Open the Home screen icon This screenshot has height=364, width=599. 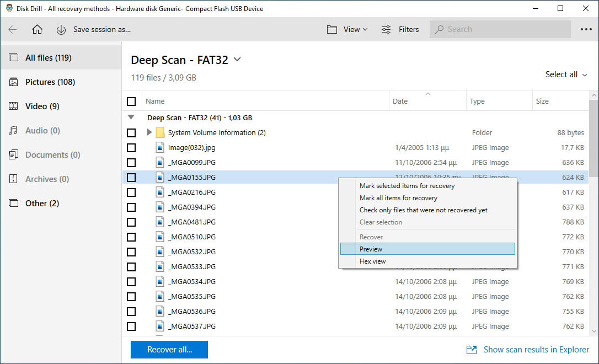(37, 29)
